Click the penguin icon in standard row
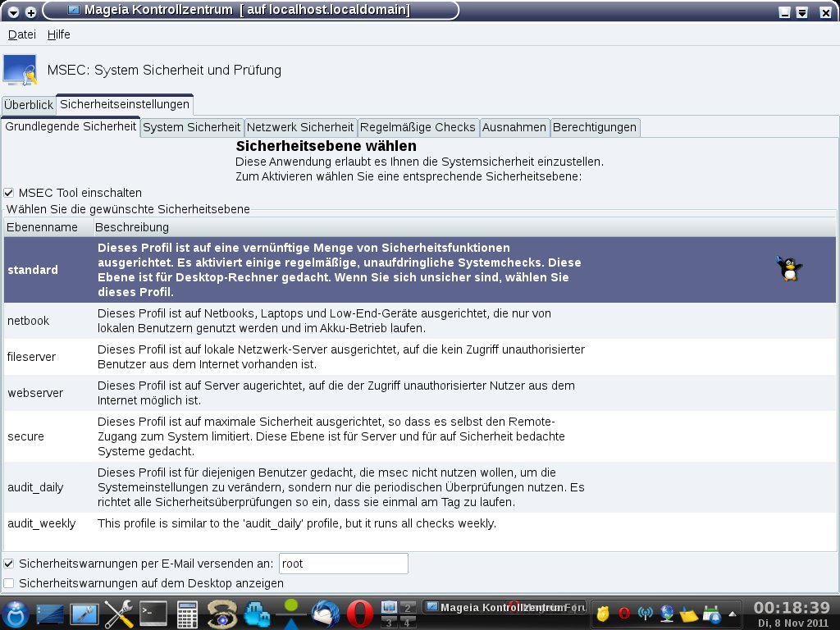Screen dimensions: 840x630 (789, 268)
